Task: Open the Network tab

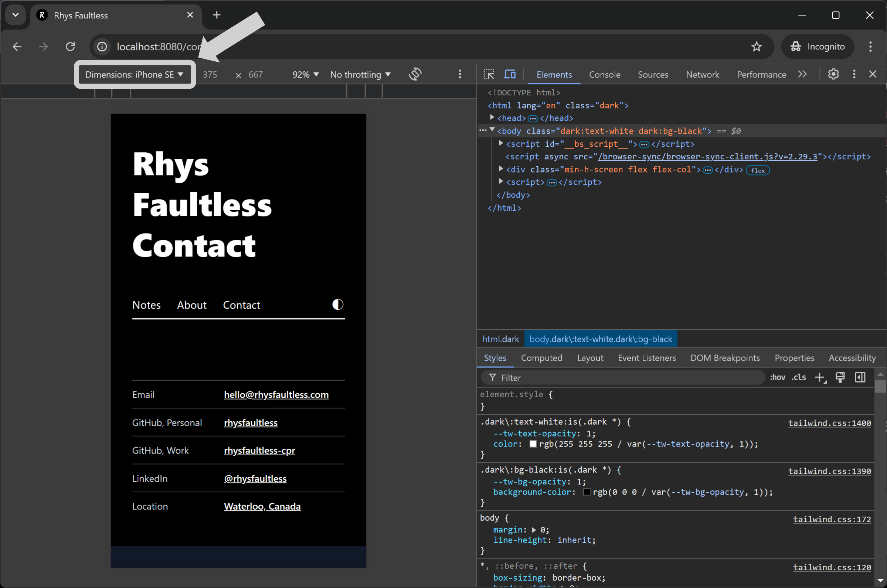Action: pyautogui.click(x=703, y=74)
